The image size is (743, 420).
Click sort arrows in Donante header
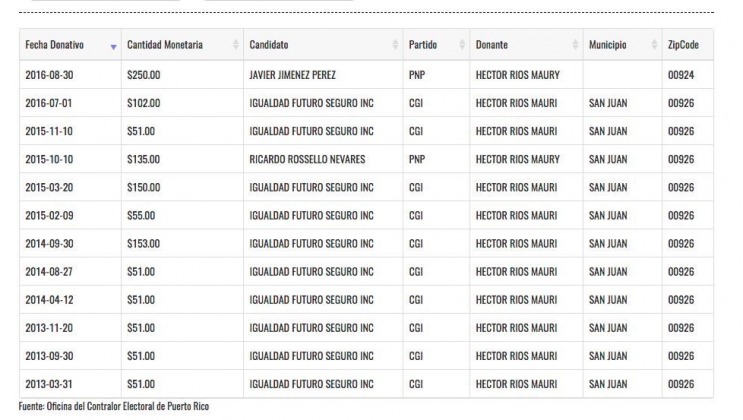pos(575,45)
